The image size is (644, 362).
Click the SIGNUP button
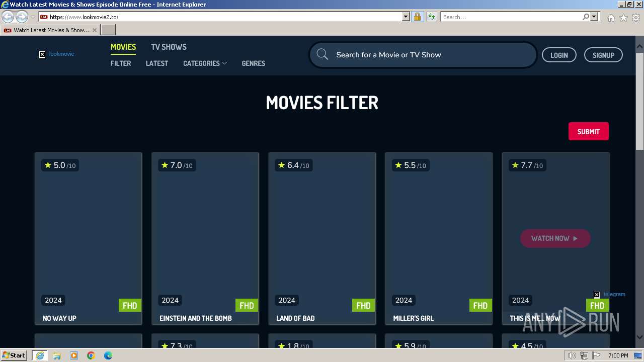603,55
